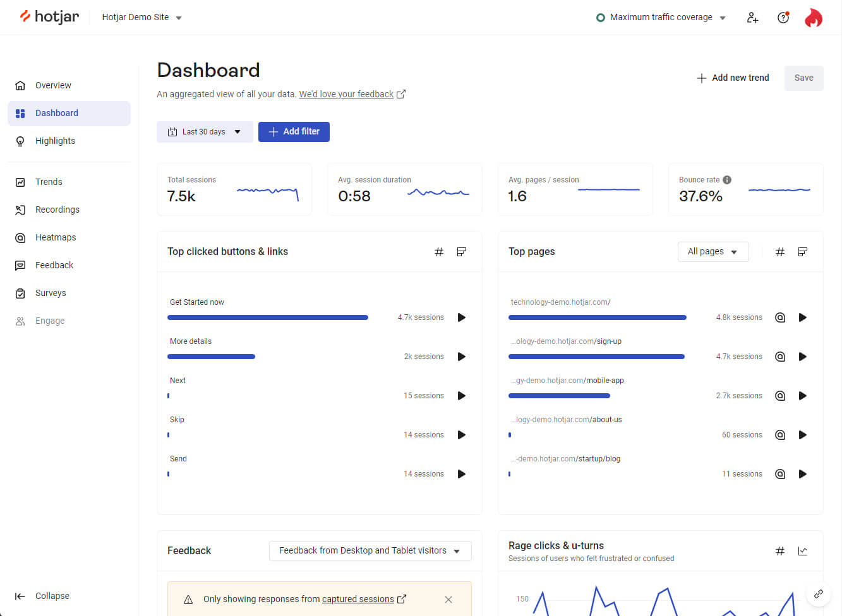The image size is (842, 616).
Task: Click the 4.8k sessions count
Action: (x=739, y=317)
